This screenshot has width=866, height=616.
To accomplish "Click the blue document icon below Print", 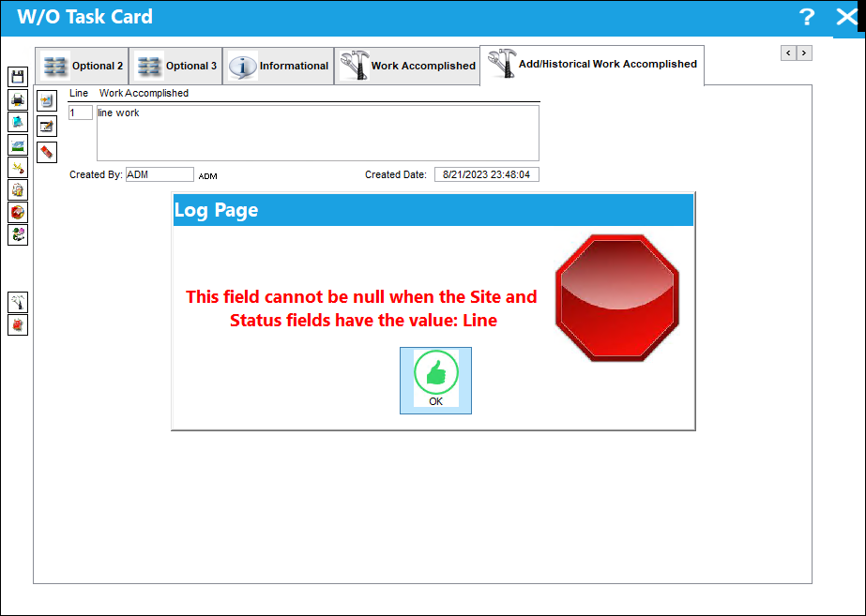I will 18,122.
